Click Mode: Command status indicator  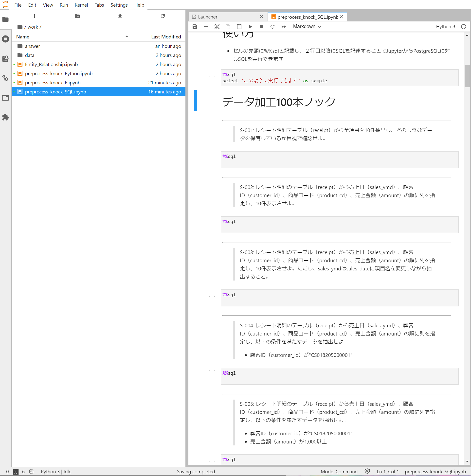pos(339,472)
